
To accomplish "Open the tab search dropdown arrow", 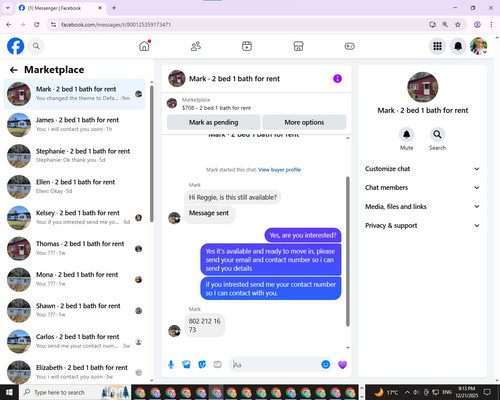I will [7, 8].
